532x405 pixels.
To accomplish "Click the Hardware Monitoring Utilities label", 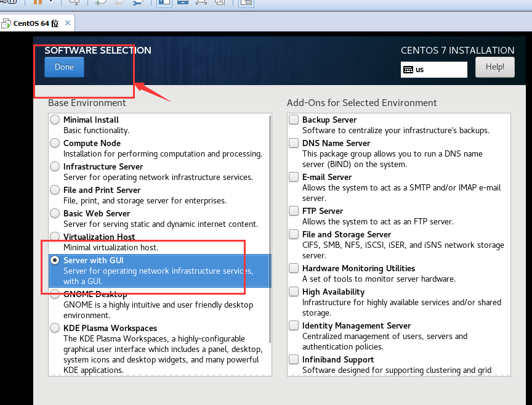I will 358,269.
